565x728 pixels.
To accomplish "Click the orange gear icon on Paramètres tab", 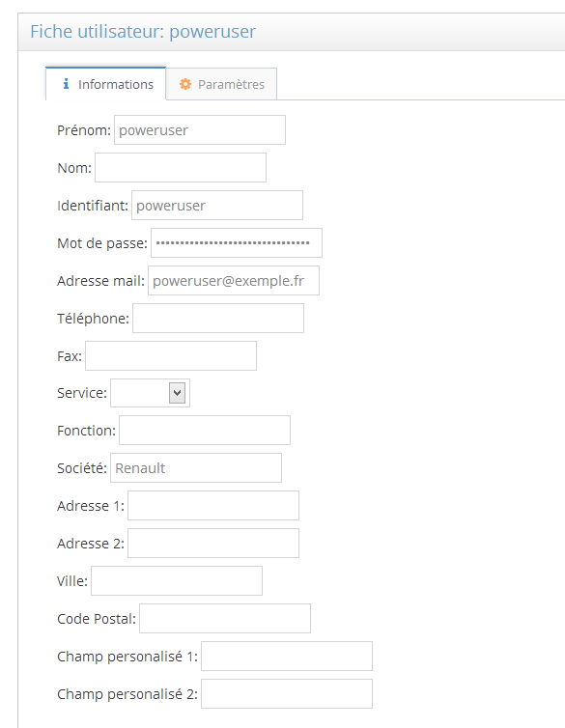I will click(x=185, y=84).
